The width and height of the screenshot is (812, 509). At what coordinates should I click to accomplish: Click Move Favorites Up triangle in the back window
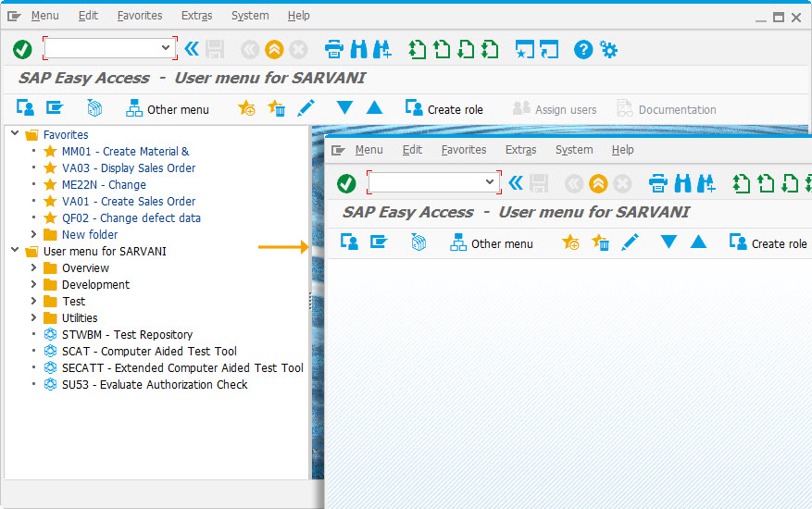pos(374,107)
